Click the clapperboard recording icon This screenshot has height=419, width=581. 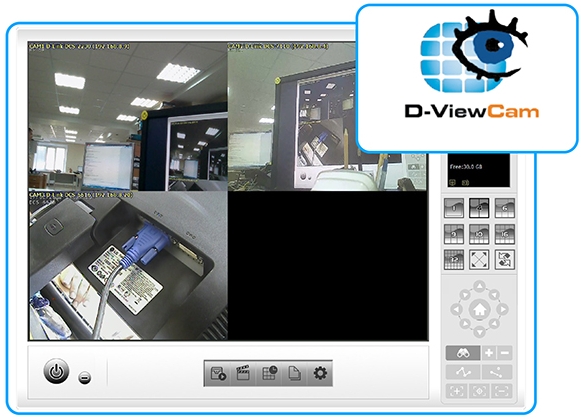[x=243, y=373]
